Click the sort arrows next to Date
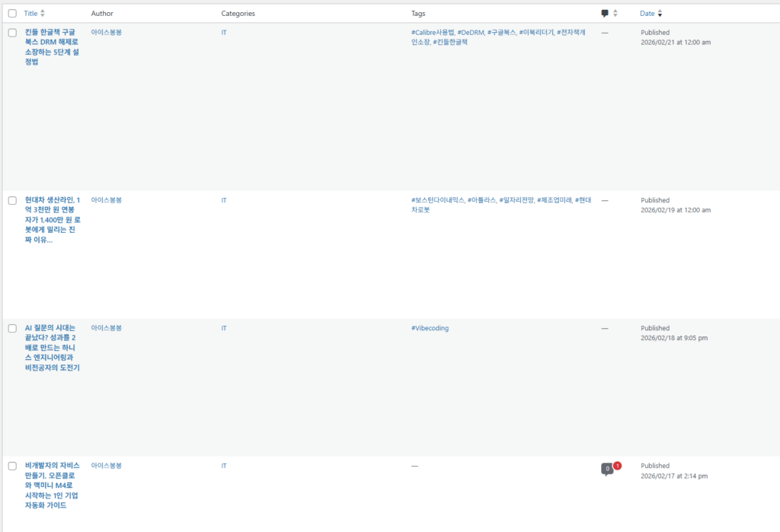This screenshot has height=532, width=780. [660, 14]
